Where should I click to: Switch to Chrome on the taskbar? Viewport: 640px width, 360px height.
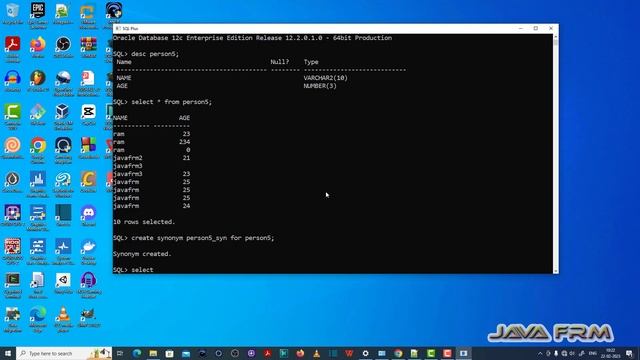398,353
